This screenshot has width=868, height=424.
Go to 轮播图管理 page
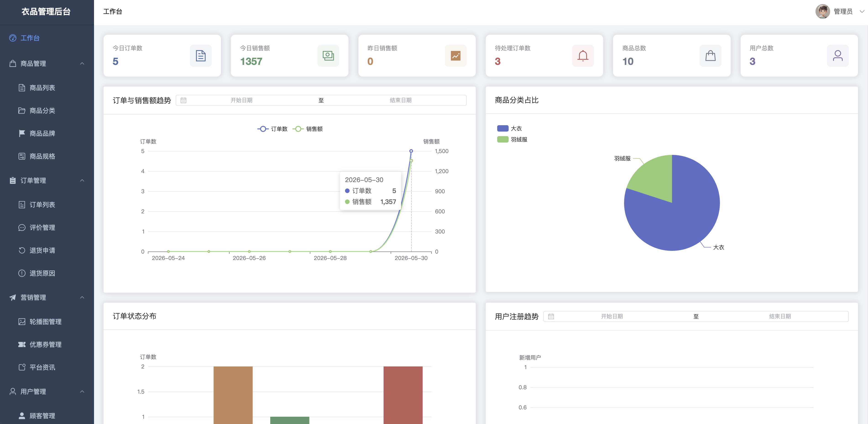pos(47,322)
